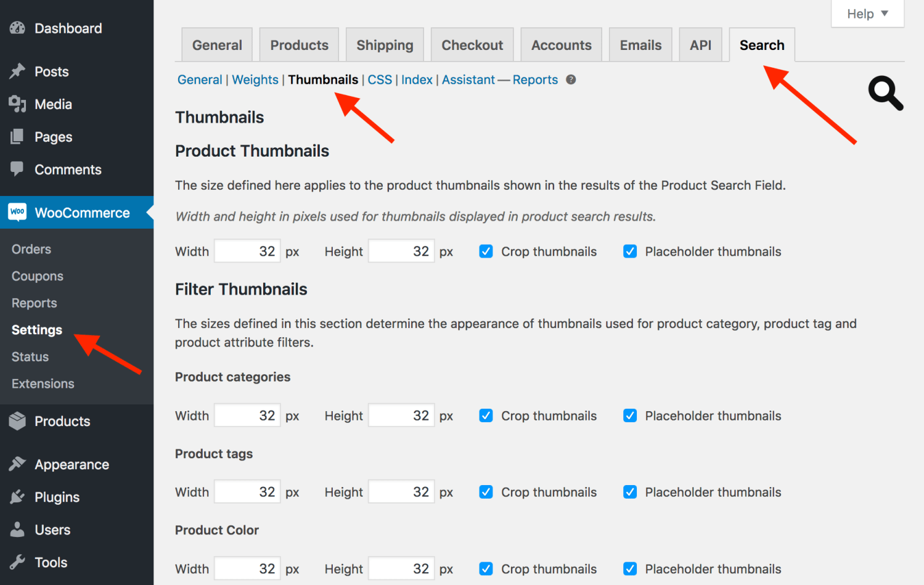Screen dimensions: 924x585
Task: Click the Comments bubble icon
Action: [x=17, y=169]
